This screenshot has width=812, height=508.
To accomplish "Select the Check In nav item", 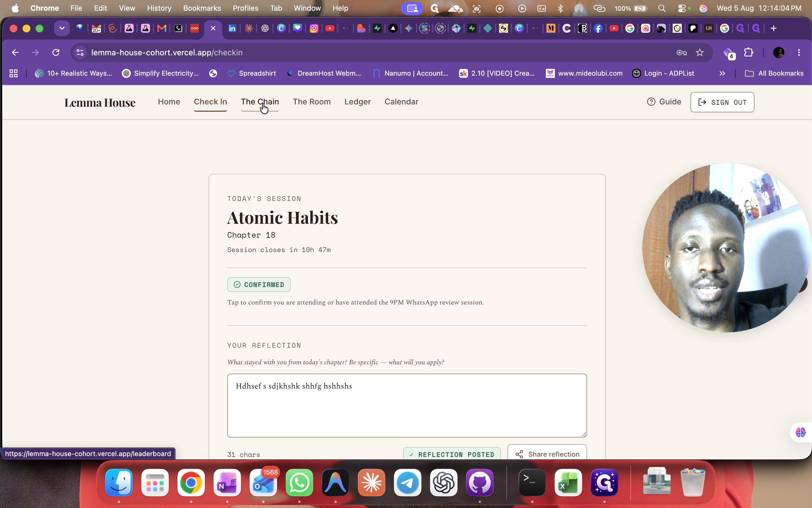I will [210, 102].
